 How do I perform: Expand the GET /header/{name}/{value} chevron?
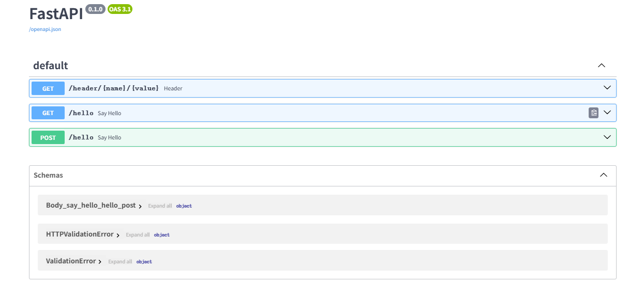click(607, 88)
